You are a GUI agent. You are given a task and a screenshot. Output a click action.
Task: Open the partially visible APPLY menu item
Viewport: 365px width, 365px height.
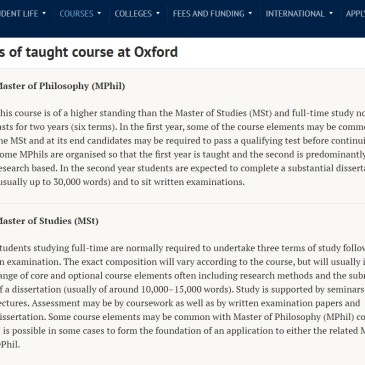click(355, 14)
